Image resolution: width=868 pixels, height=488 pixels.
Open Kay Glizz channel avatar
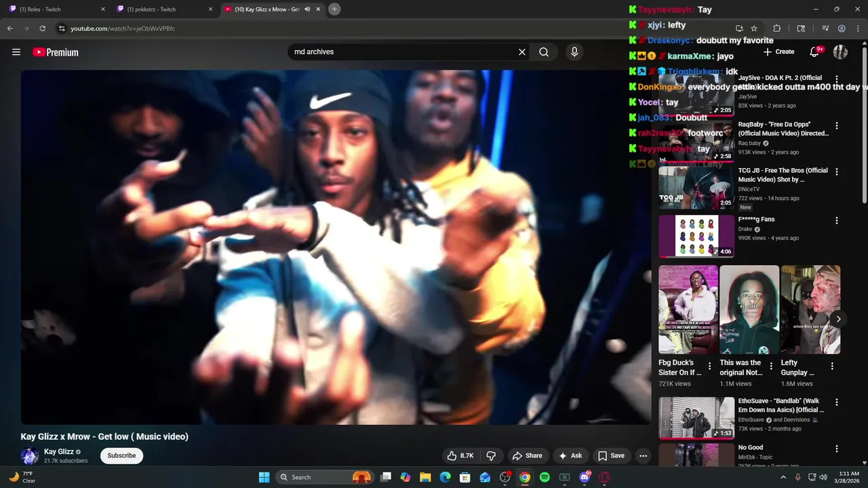click(29, 455)
